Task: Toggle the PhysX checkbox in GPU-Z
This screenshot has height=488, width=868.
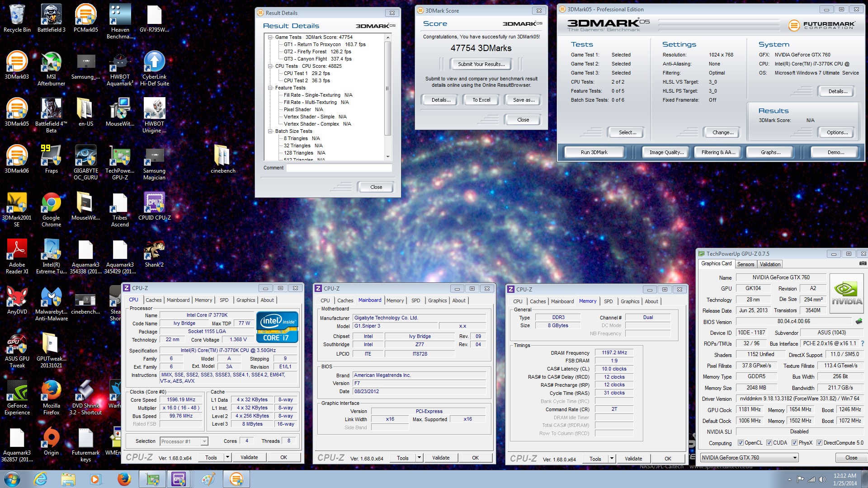Action: [x=794, y=443]
